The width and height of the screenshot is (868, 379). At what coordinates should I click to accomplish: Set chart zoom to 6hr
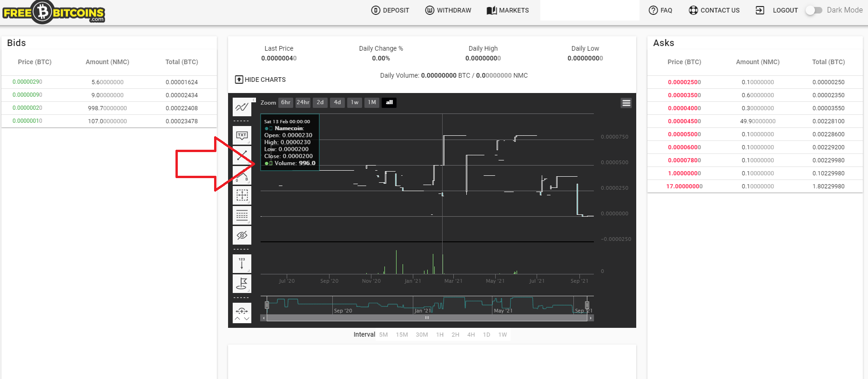tap(286, 102)
